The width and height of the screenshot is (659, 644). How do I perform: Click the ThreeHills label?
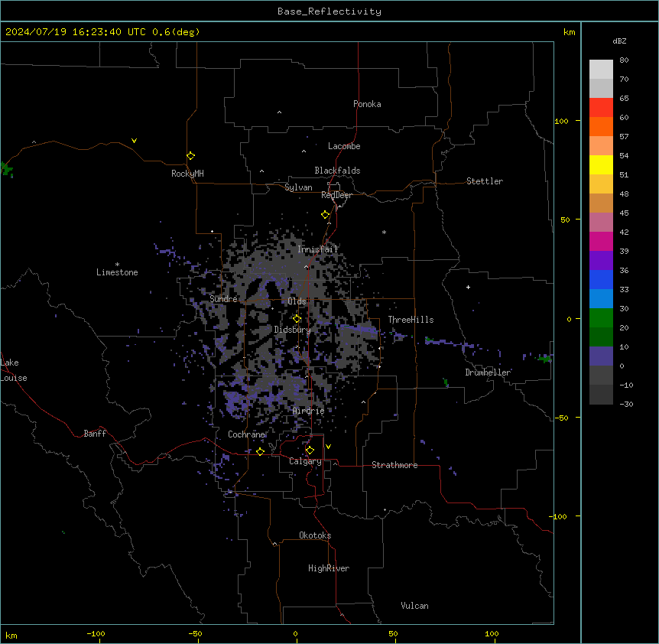tap(411, 320)
